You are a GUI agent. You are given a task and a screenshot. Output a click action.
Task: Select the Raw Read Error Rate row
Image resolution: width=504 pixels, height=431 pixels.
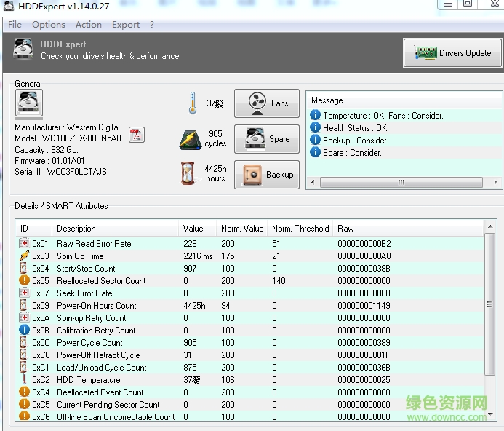pyautogui.click(x=94, y=244)
